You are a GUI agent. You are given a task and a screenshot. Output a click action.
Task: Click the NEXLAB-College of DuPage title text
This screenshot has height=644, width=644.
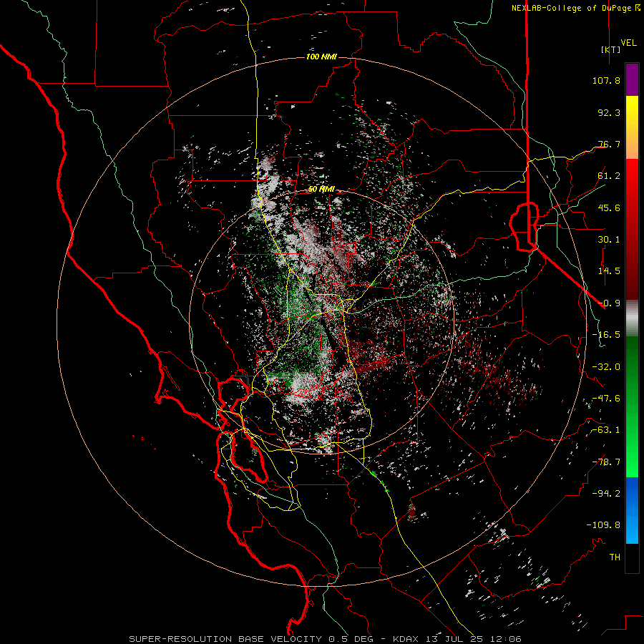[x=576, y=8]
